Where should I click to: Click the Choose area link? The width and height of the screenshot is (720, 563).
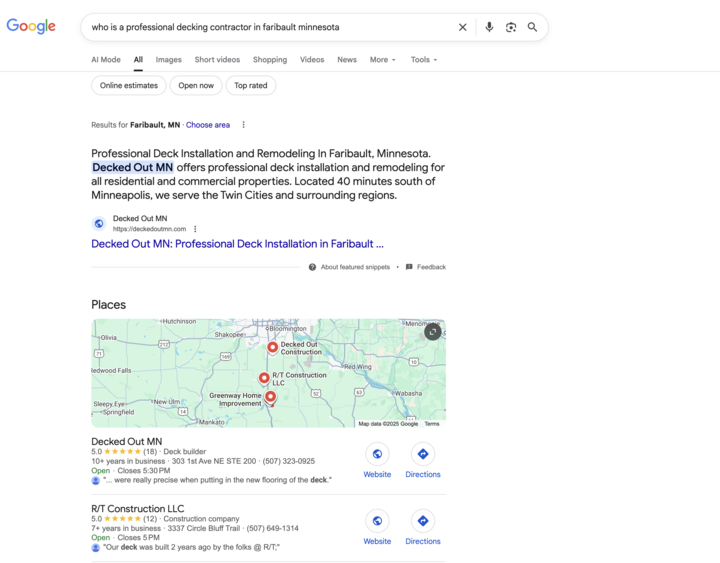(208, 125)
